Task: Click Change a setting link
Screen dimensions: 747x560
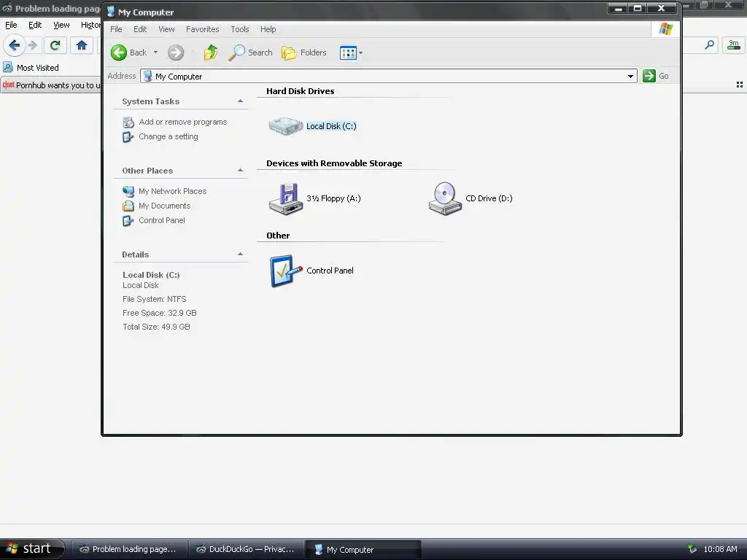Action: 169,136
